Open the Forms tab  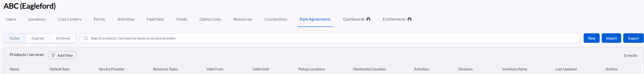point(99,19)
